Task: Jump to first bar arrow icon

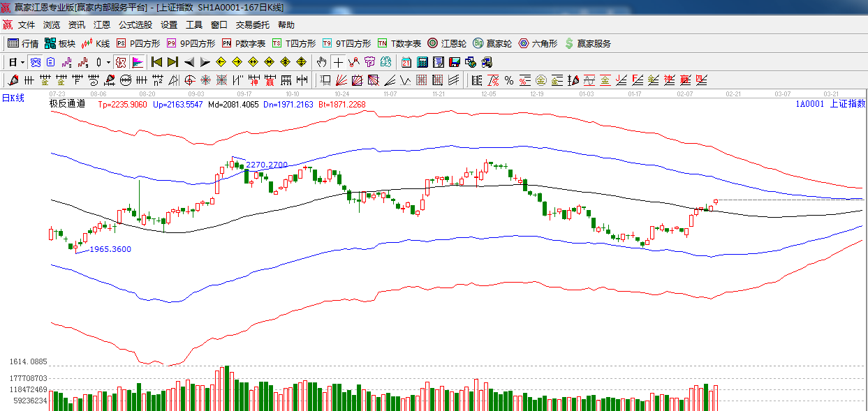Action: [157, 62]
